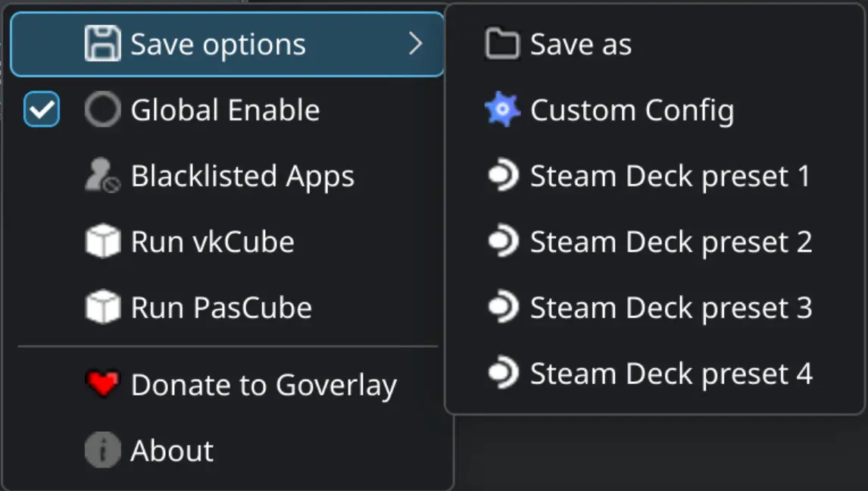Viewport: 868px width, 491px height.
Task: Select the Save as text label
Action: point(581,45)
